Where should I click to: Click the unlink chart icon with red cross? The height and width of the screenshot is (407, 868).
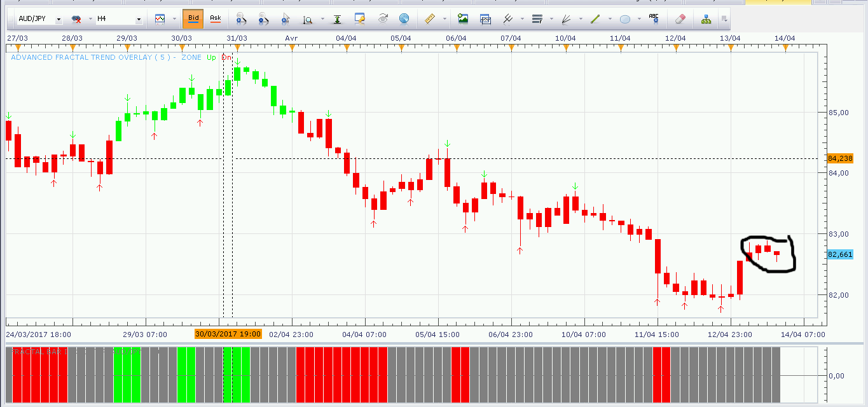[x=76, y=19]
